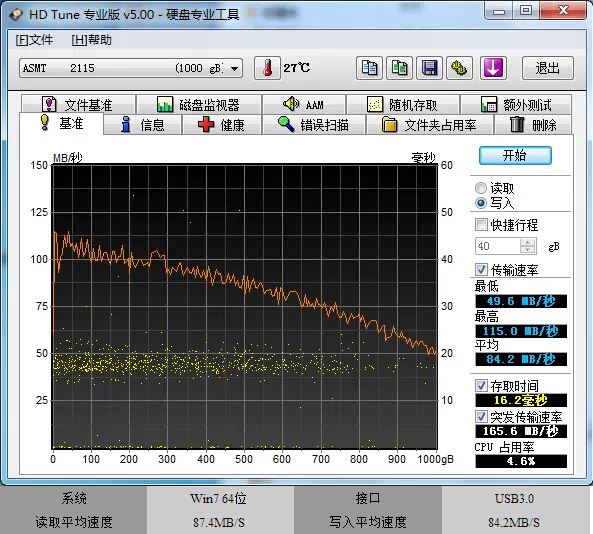
Task: Click the purple download arrow icon
Action: 493,68
